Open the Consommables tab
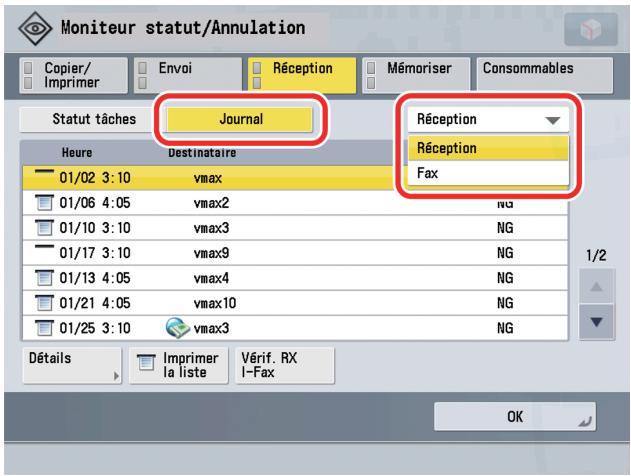631x476 pixels. coord(545,75)
